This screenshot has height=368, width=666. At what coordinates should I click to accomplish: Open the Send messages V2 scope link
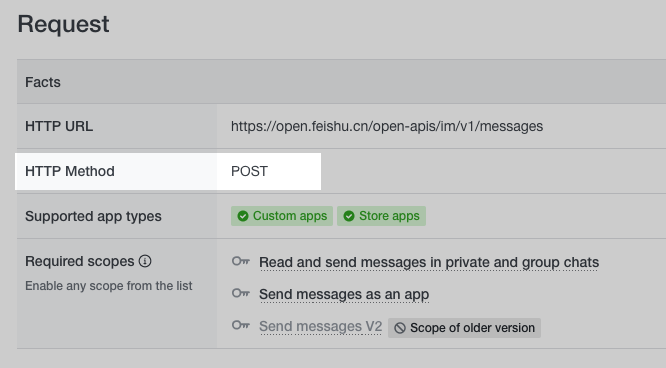coord(321,326)
